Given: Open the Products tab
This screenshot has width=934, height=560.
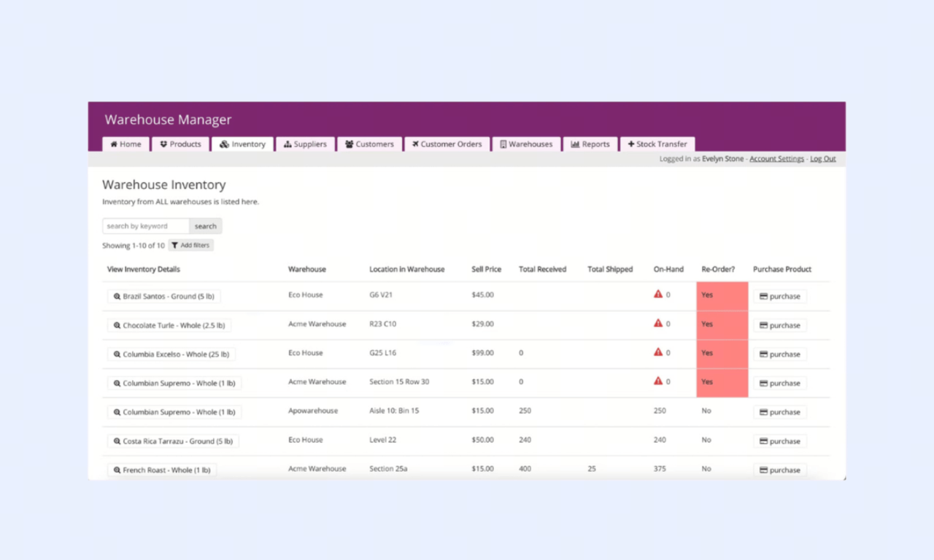Looking at the screenshot, I should tap(181, 144).
